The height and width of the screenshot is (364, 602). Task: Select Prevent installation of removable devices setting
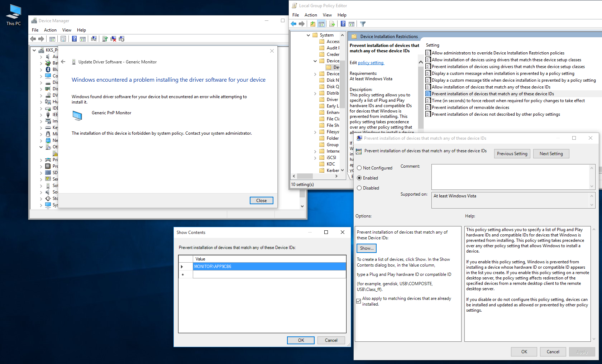point(470,107)
